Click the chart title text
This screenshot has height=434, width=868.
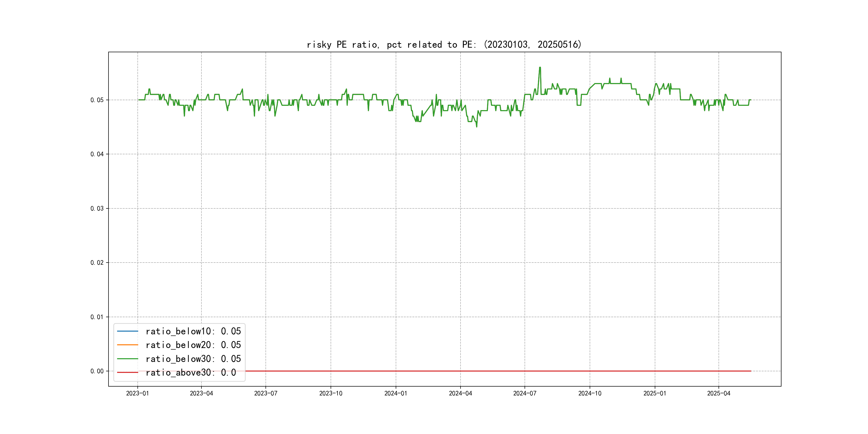pos(444,44)
